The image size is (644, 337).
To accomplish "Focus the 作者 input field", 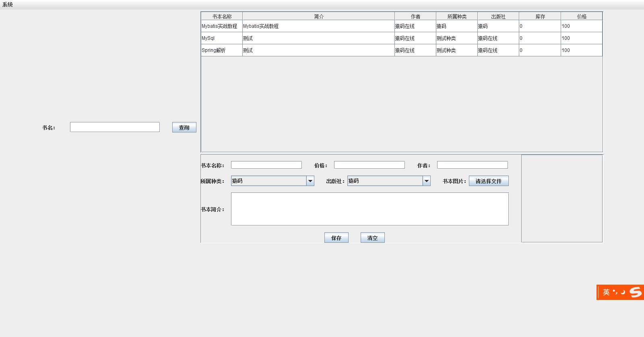I will click(x=472, y=165).
